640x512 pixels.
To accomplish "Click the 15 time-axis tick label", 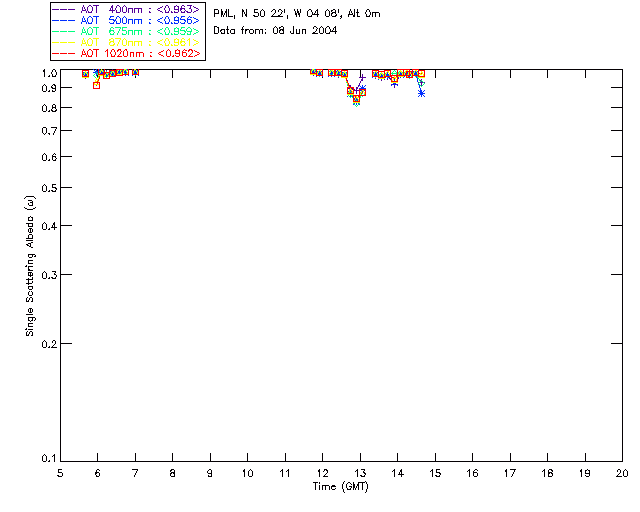I will click(435, 473).
